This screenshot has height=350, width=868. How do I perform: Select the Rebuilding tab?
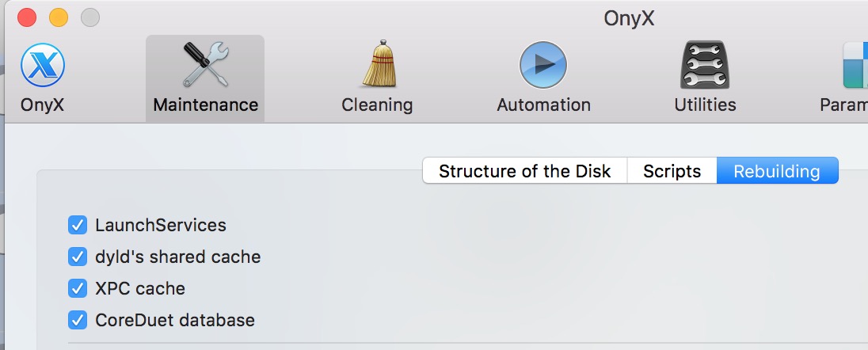(x=776, y=171)
